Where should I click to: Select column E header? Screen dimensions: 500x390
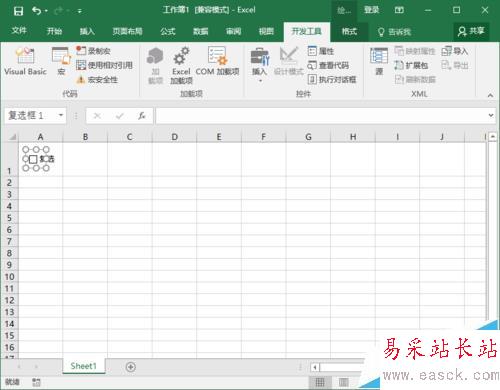click(x=219, y=137)
